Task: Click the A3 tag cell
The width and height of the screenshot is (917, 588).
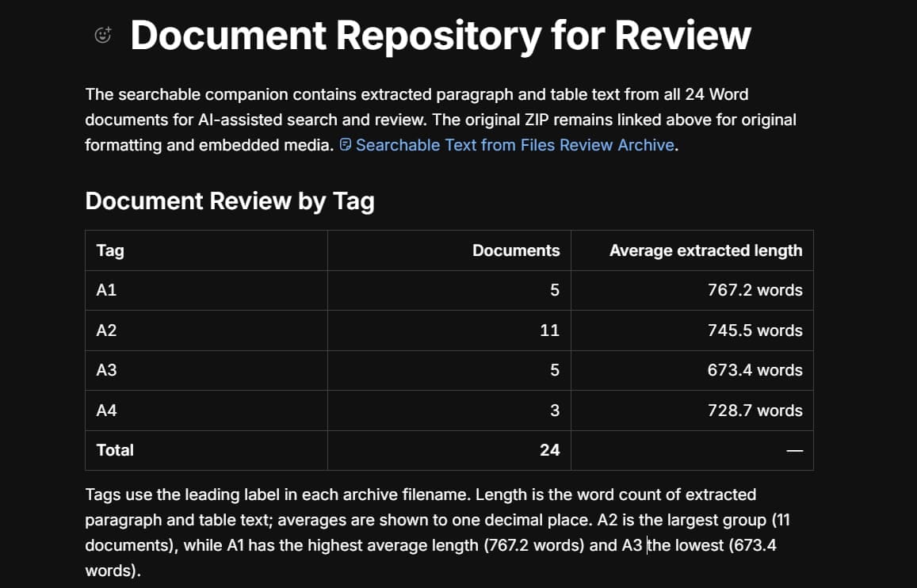Action: click(206, 371)
